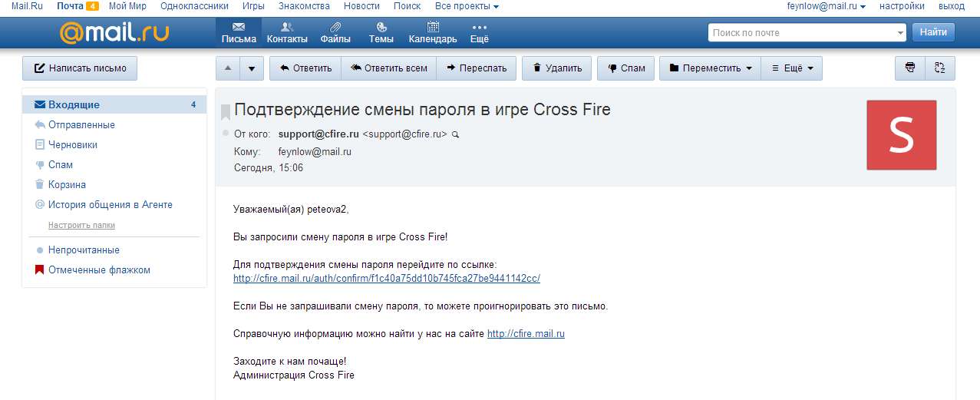Open Одноклассники in top navigation
This screenshot has height=400, width=980.
point(195,6)
